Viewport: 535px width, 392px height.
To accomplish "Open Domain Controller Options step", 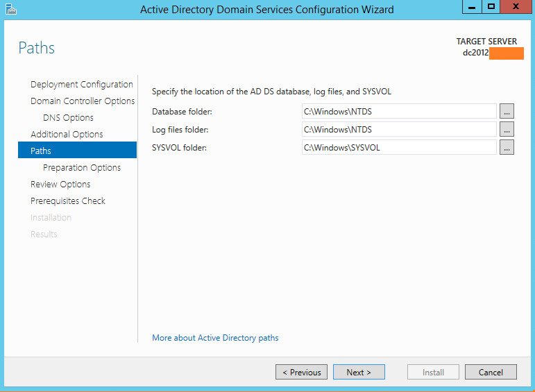I will (83, 101).
